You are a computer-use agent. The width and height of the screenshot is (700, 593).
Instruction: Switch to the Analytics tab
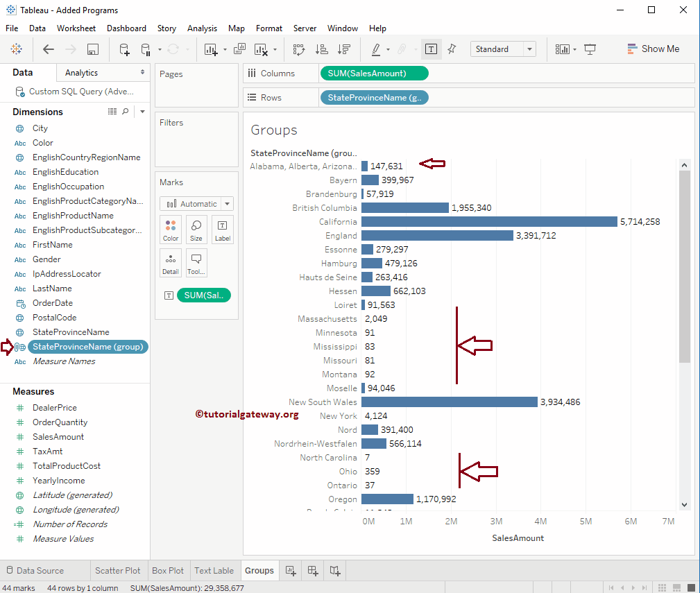point(81,72)
